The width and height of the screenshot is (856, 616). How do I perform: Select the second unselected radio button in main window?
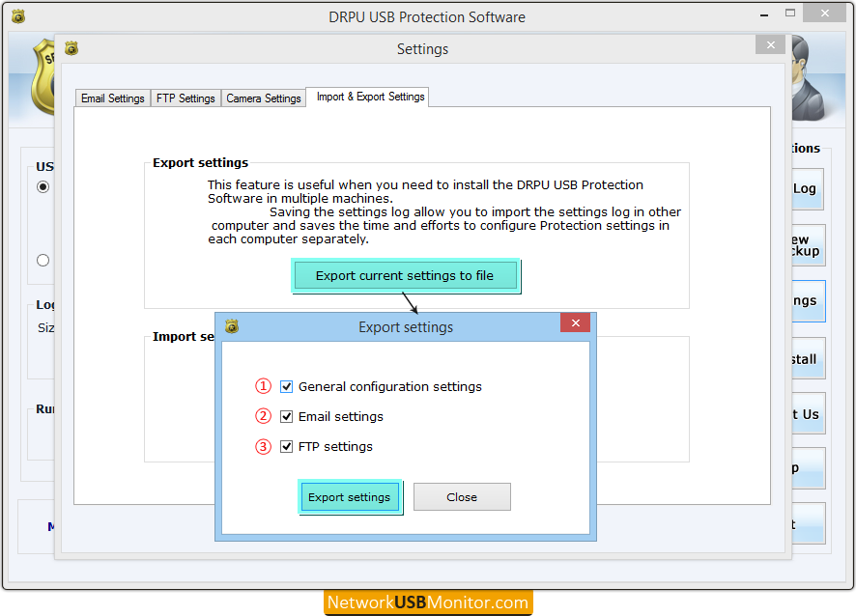pos(43,261)
